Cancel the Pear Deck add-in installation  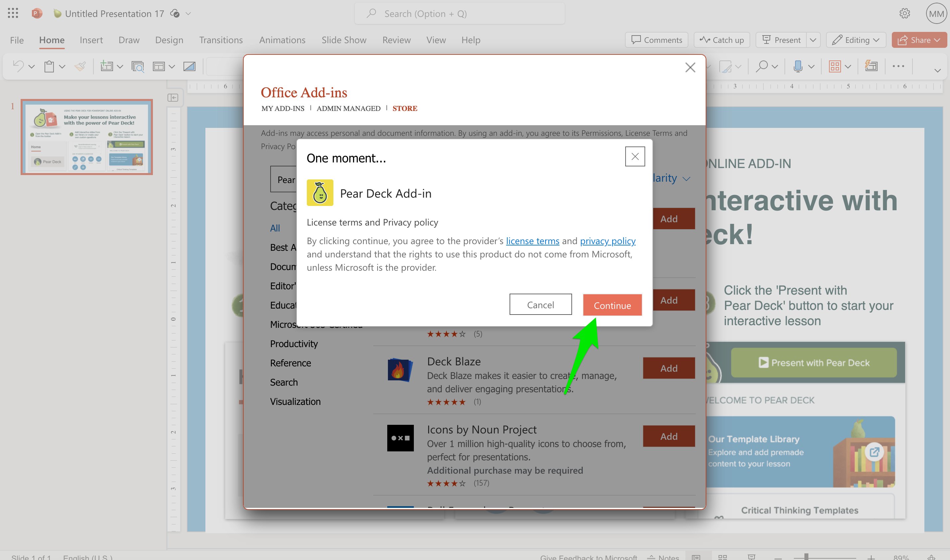(x=540, y=305)
